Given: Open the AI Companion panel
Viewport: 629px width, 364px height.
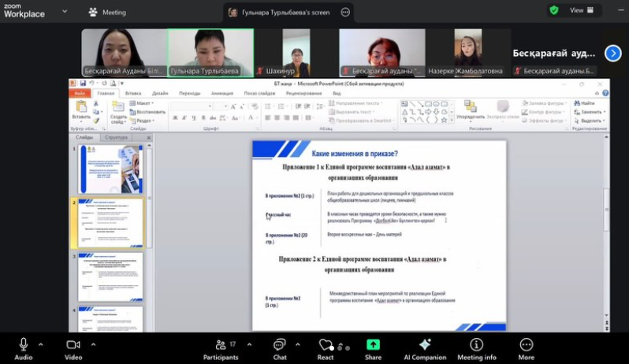Looking at the screenshot, I should coord(426,345).
